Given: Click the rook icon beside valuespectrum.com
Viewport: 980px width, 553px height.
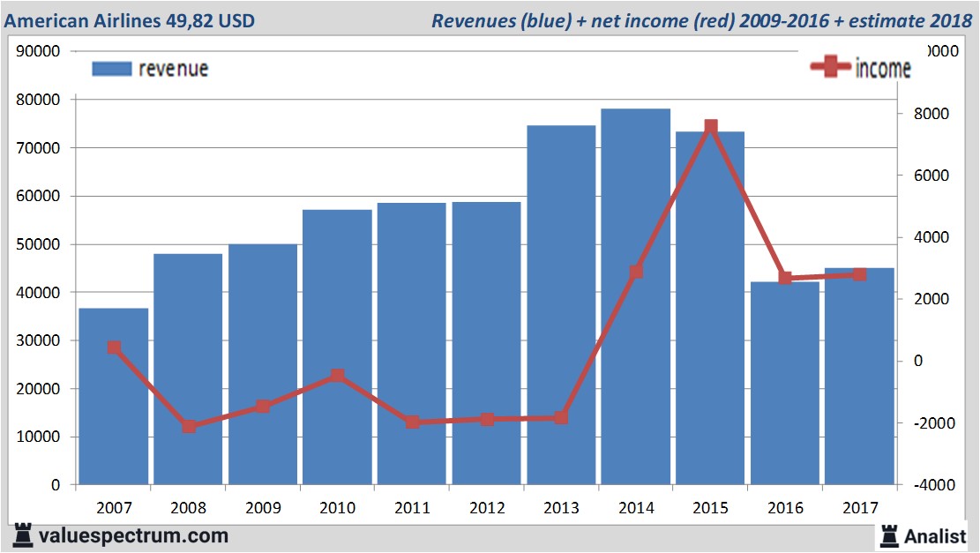Looking at the screenshot, I should tap(22, 534).
